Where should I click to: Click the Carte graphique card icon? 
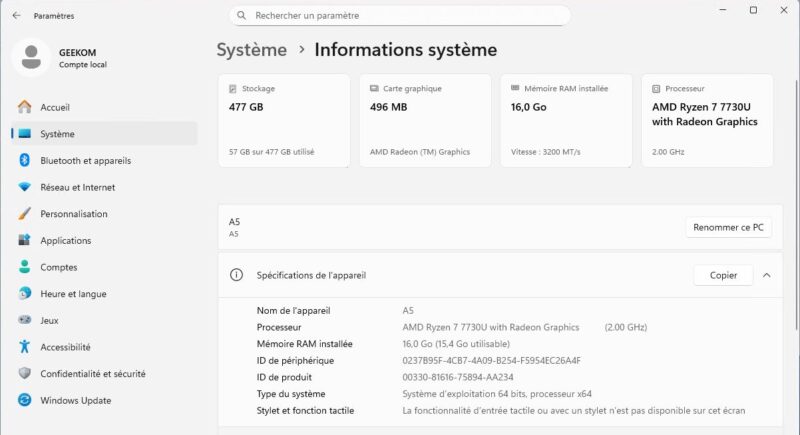374,88
